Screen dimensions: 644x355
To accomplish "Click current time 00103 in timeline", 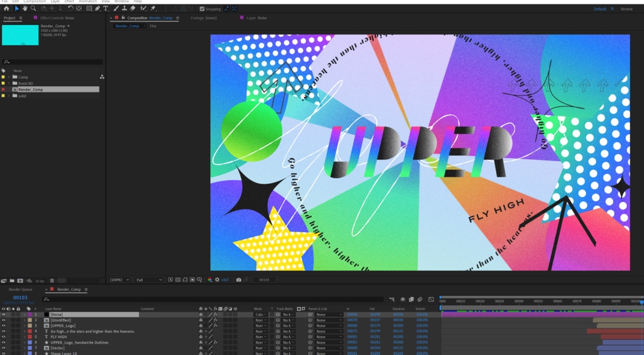I will pyautogui.click(x=20, y=298).
